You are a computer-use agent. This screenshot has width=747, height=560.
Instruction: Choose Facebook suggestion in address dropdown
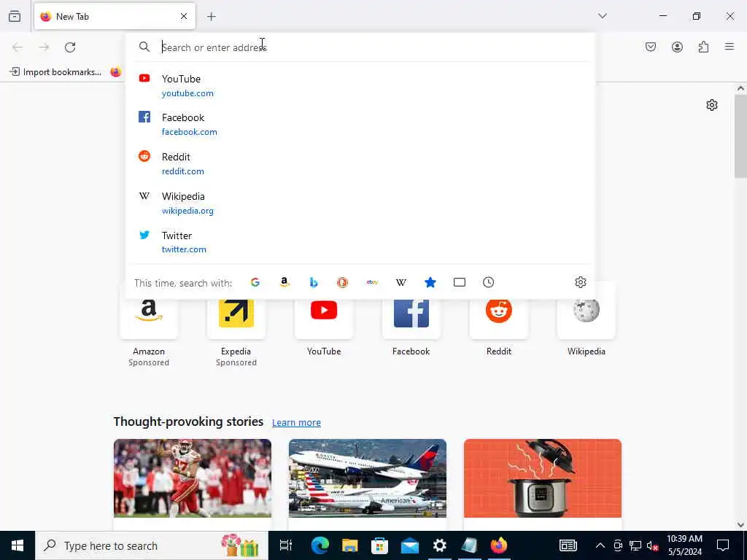[360, 124]
